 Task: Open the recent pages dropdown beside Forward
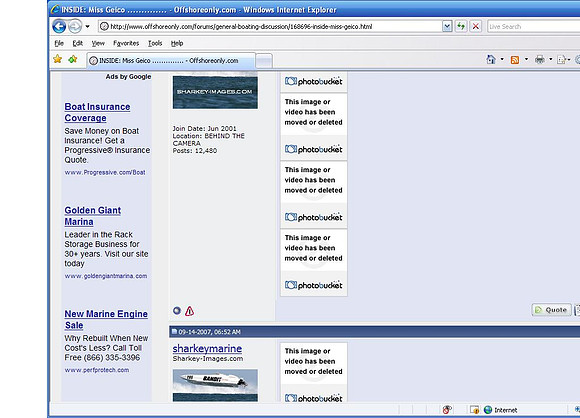(87, 27)
